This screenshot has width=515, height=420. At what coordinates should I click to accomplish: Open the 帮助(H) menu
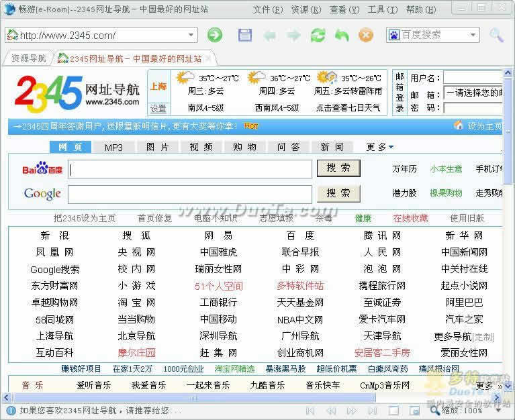421,9
